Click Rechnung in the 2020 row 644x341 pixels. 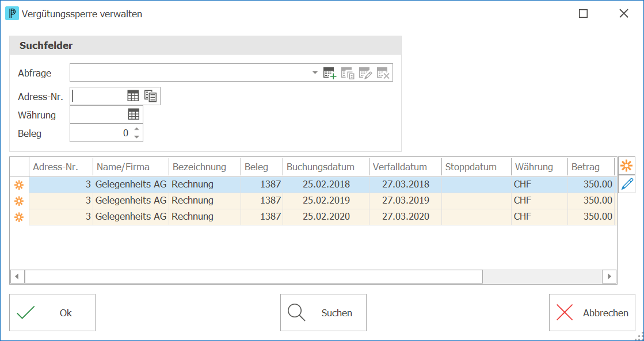point(205,217)
